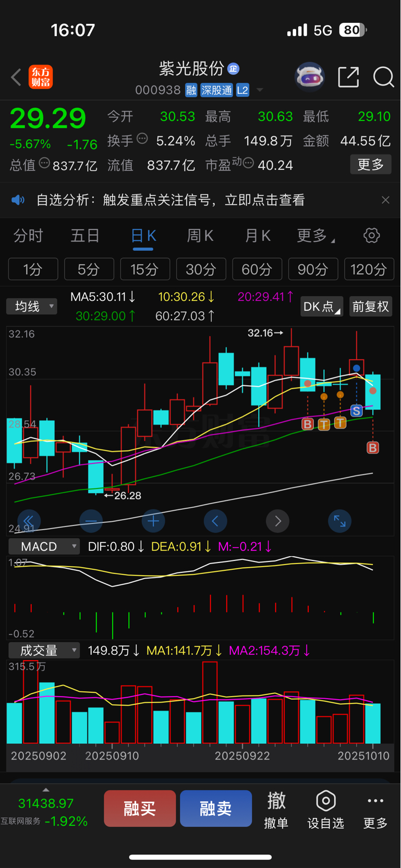The height and width of the screenshot is (868, 401).
Task: Tap the stock name 紫光股份
Action: coord(191,68)
